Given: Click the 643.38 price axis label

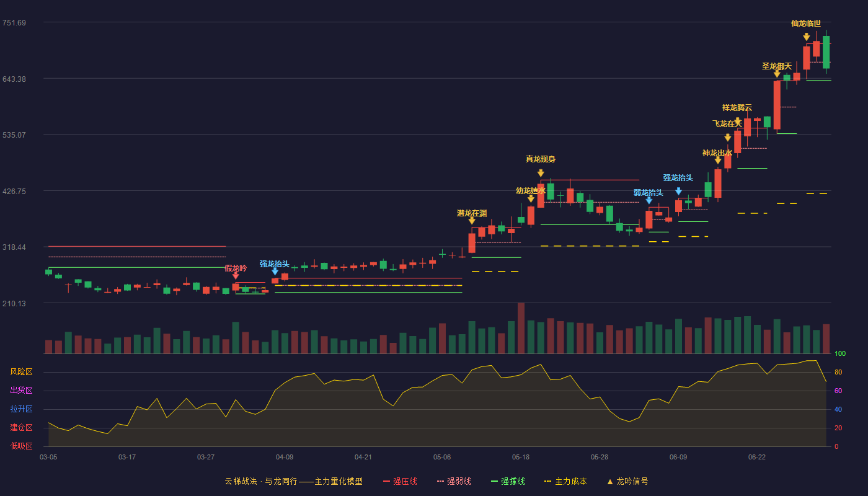Looking at the screenshot, I should (14, 79).
